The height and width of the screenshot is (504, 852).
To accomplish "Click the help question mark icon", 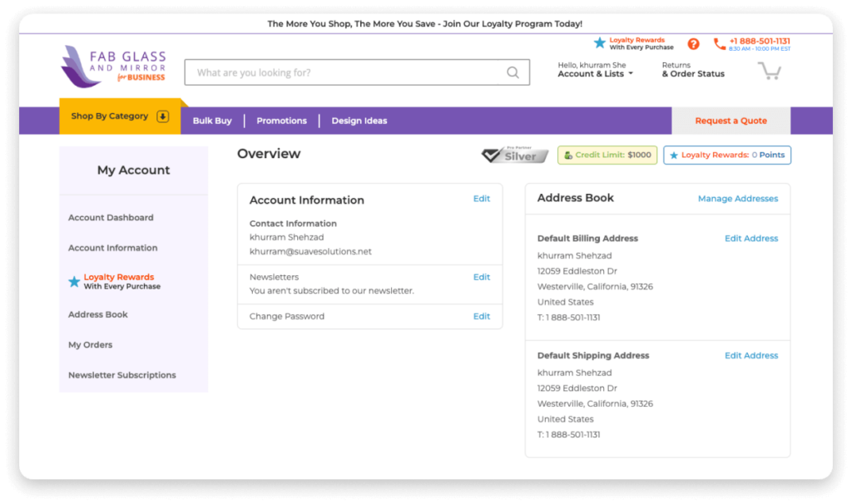I will [x=694, y=43].
